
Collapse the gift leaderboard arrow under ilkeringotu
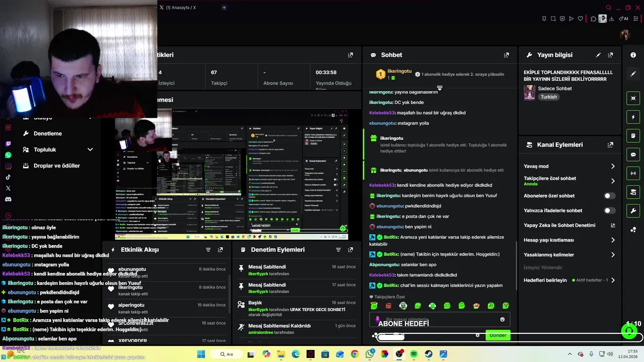pyautogui.click(x=440, y=88)
